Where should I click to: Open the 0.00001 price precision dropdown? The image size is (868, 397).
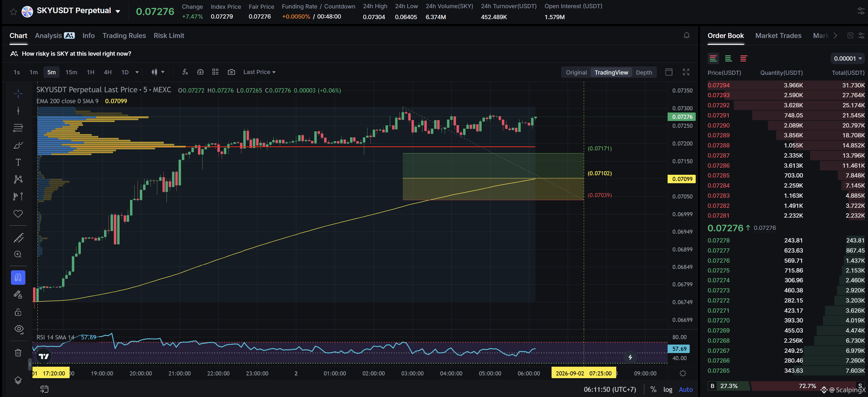click(847, 59)
